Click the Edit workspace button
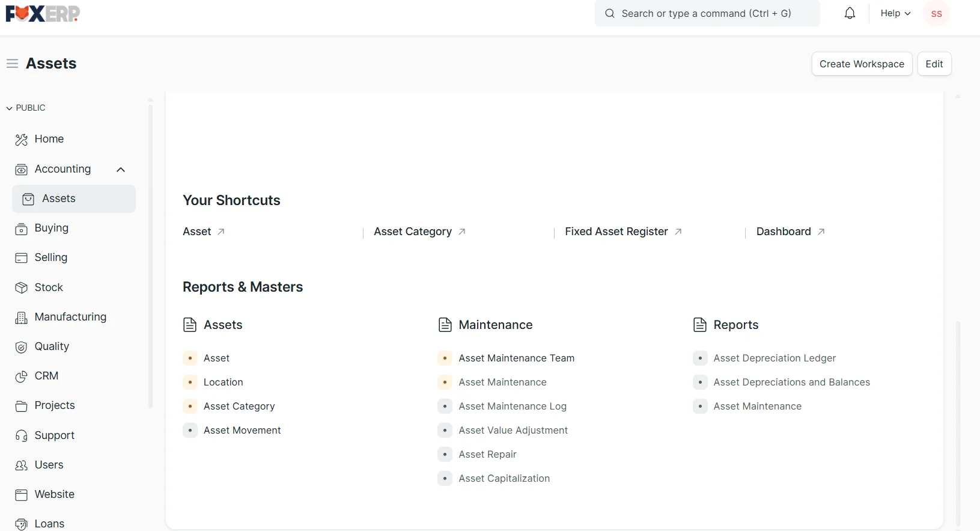 tap(934, 64)
